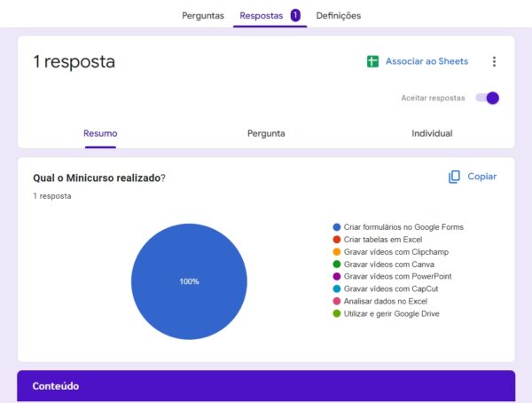The width and height of the screenshot is (532, 403).
Task: Click the Aceitar respostas label
Action: coord(433,98)
